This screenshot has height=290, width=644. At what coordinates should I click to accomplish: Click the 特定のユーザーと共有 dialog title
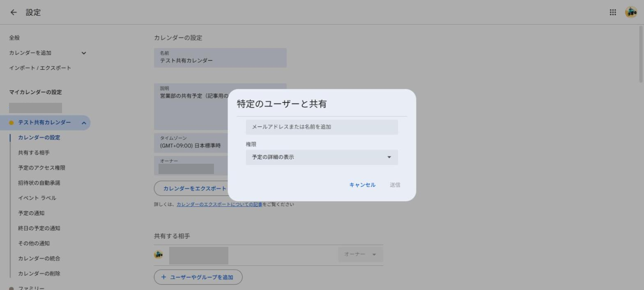click(x=282, y=104)
